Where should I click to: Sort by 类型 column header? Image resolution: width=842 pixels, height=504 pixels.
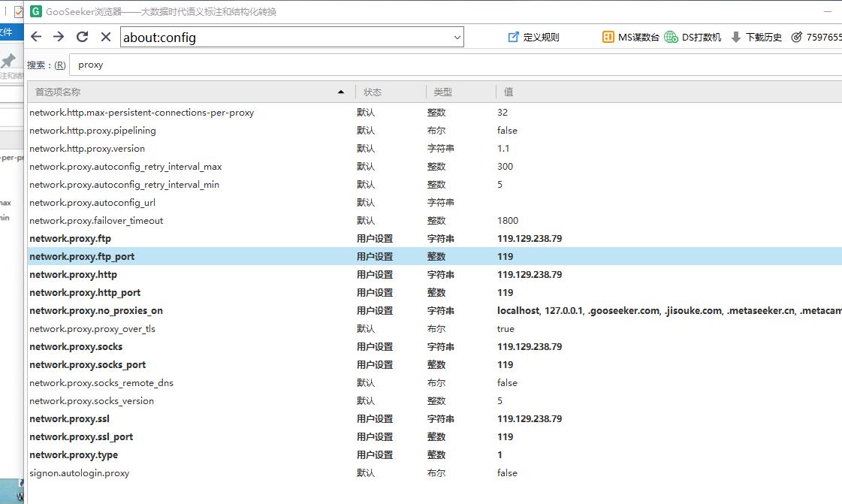coord(461,92)
